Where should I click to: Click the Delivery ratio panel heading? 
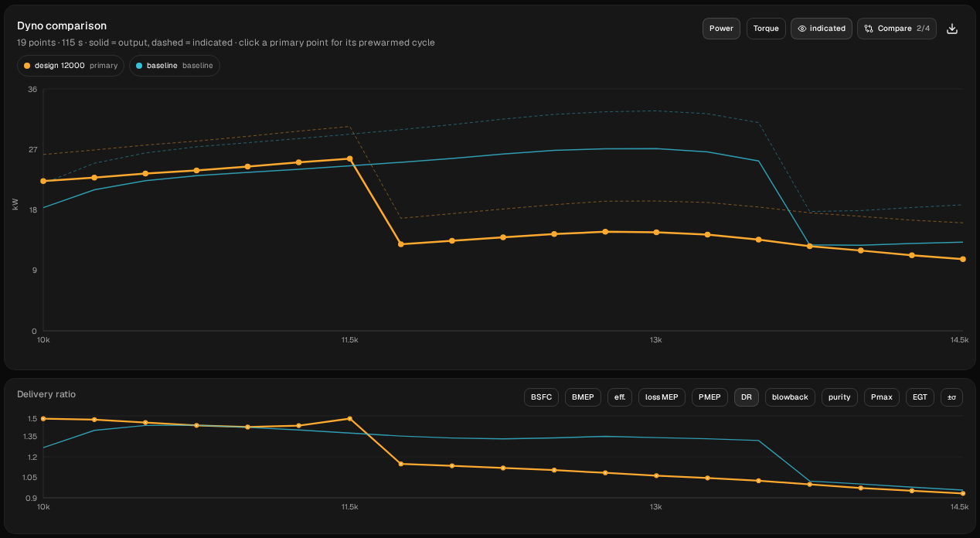pyautogui.click(x=46, y=394)
